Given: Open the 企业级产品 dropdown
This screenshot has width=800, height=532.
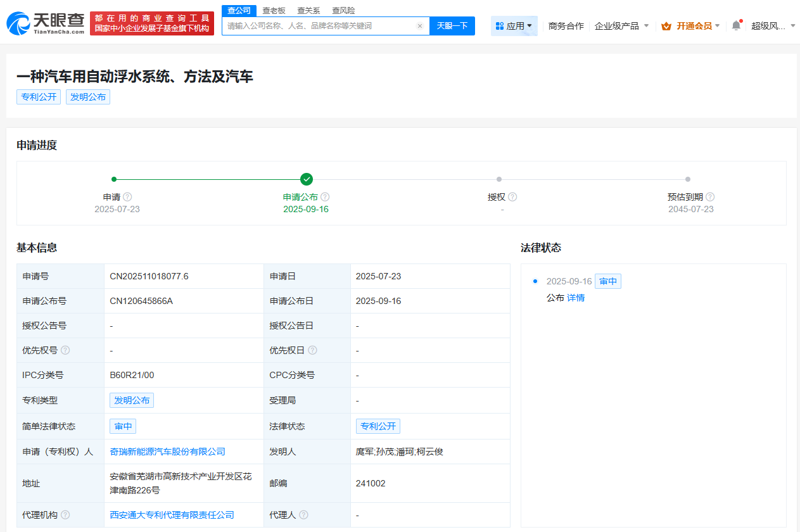Looking at the screenshot, I should 621,26.
